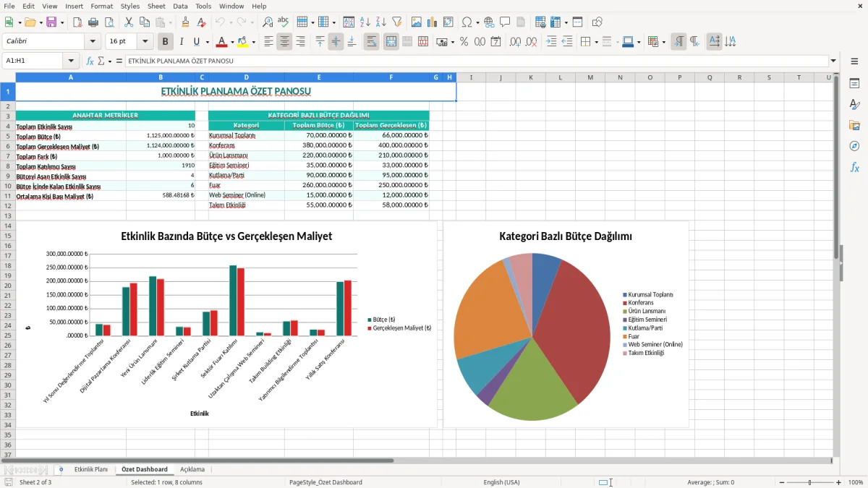Switch to Etkinlik Planı sheet tab

pos(90,470)
